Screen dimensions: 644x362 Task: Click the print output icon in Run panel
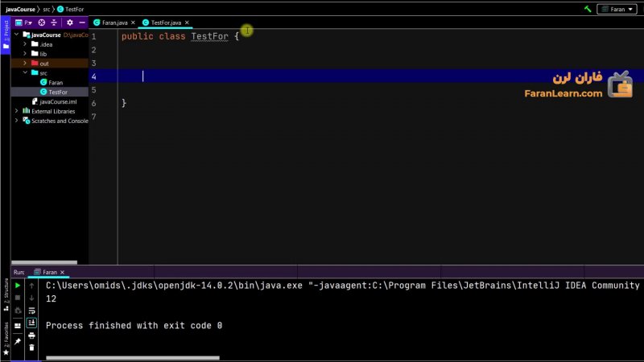[31, 335]
